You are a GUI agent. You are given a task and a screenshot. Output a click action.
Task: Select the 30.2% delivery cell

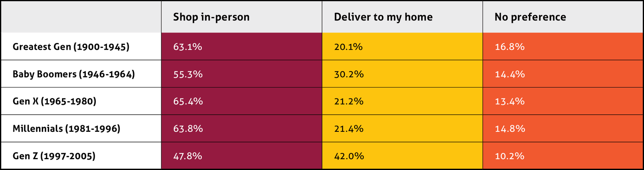tap(349, 74)
